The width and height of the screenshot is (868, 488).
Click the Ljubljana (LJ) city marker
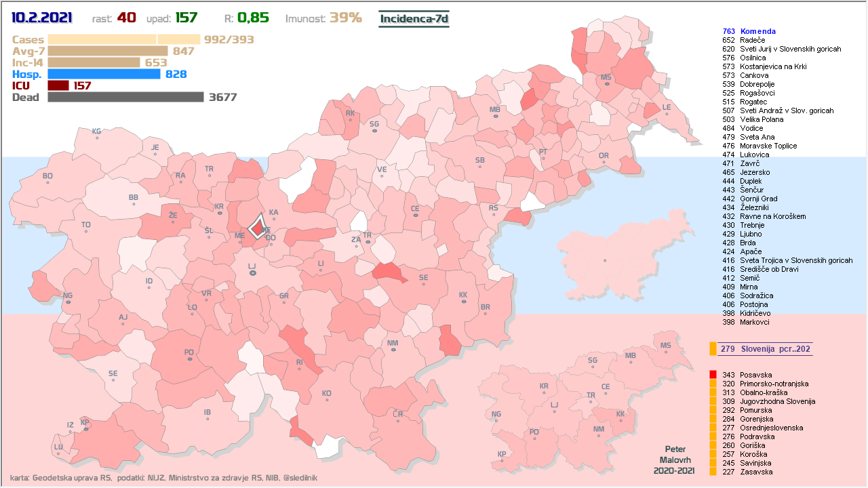(252, 273)
